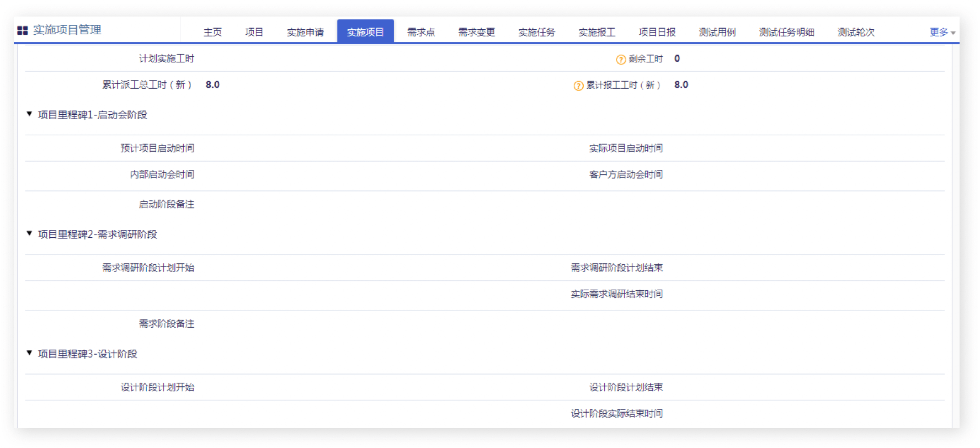
Task: Open the 需求点 tab
Action: [x=421, y=32]
